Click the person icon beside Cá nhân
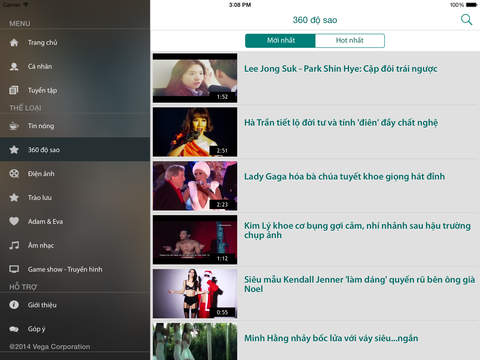480x360 pixels. pos(14,67)
